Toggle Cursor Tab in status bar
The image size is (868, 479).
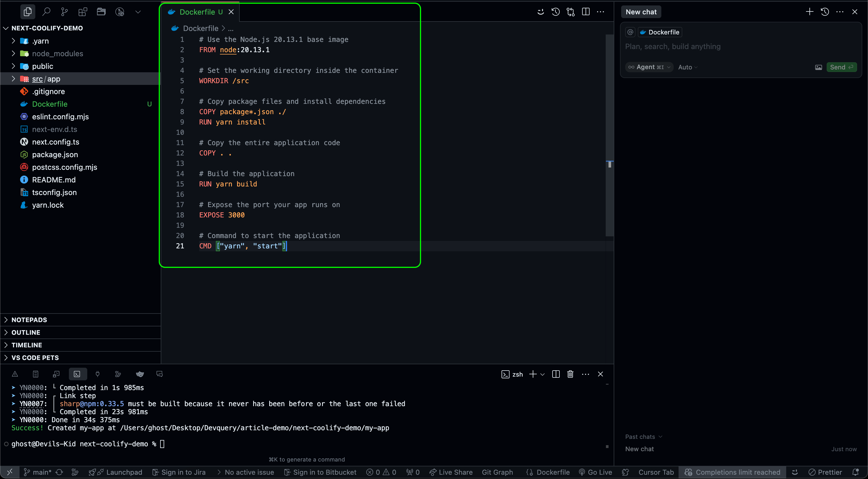[656, 472]
